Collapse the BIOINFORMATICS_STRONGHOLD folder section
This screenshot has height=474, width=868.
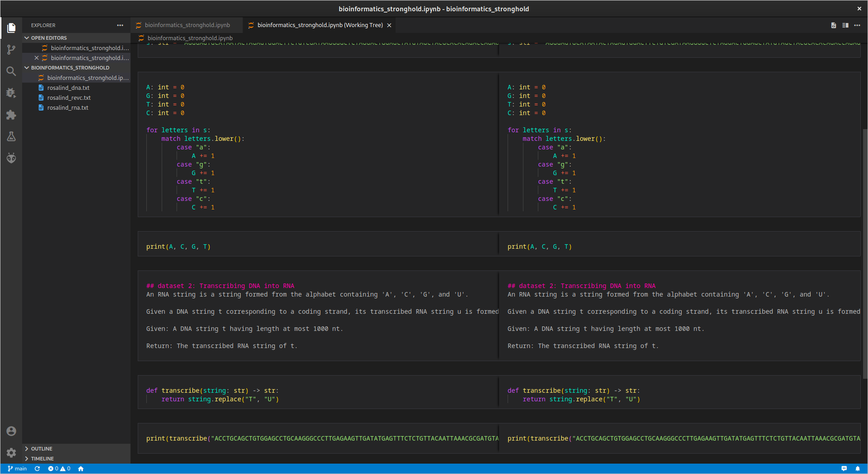point(77,68)
